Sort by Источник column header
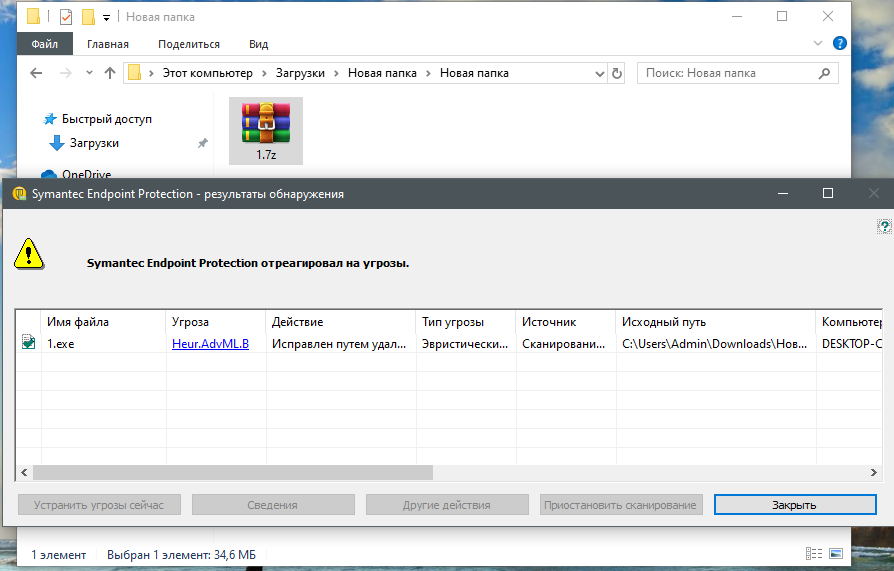This screenshot has height=571, width=894. coord(566,322)
